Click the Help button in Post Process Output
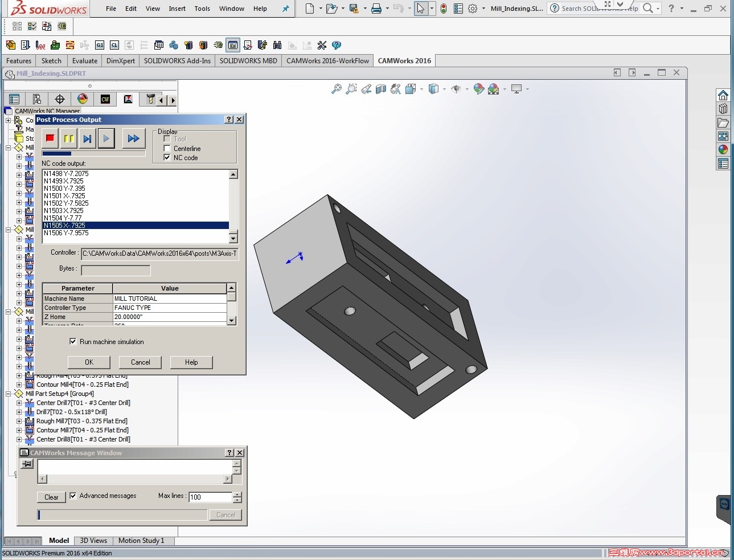 [191, 362]
